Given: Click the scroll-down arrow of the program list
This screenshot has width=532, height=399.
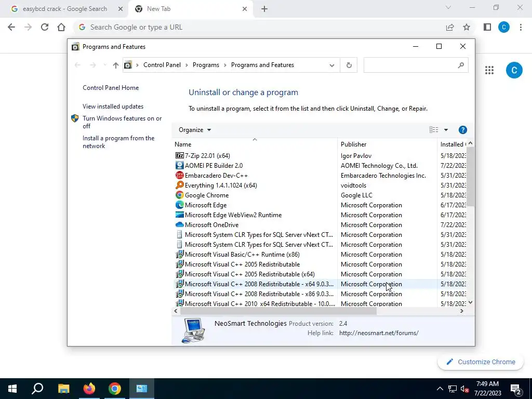Looking at the screenshot, I should click(x=470, y=302).
